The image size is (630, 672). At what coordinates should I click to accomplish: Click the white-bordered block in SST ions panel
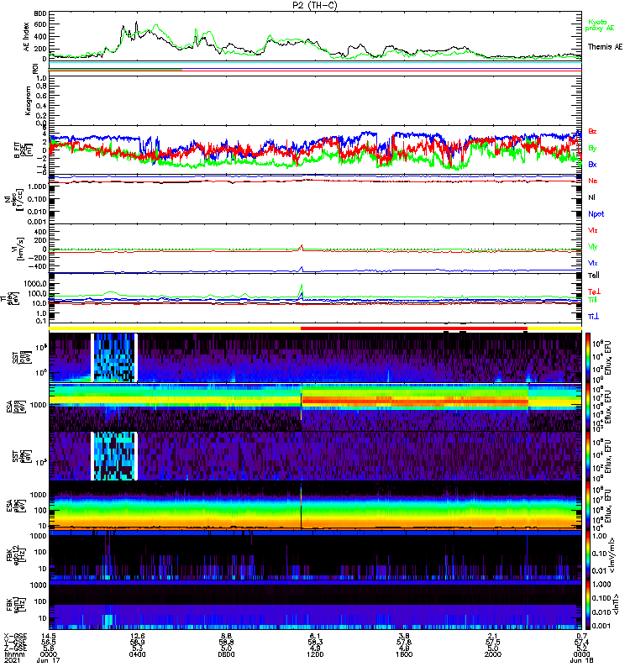point(114,358)
